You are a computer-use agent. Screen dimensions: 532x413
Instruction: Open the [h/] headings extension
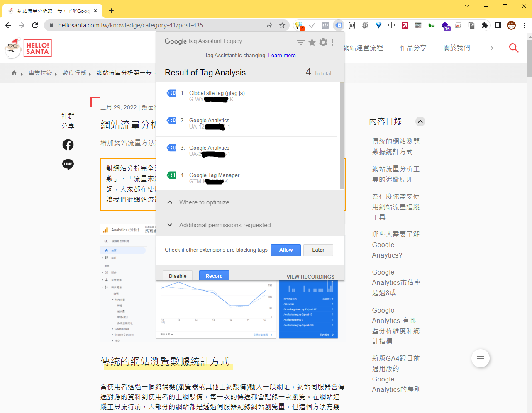(352, 25)
